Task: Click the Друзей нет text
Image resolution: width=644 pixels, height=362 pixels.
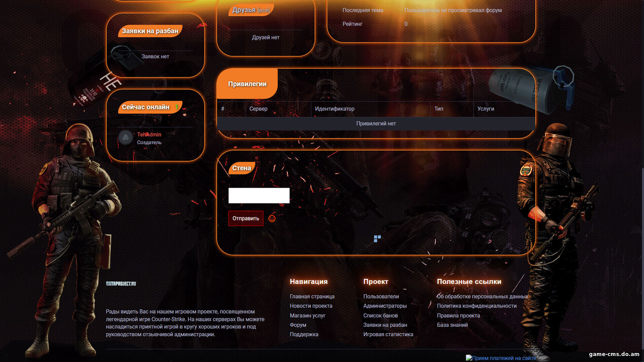Action: [266, 37]
